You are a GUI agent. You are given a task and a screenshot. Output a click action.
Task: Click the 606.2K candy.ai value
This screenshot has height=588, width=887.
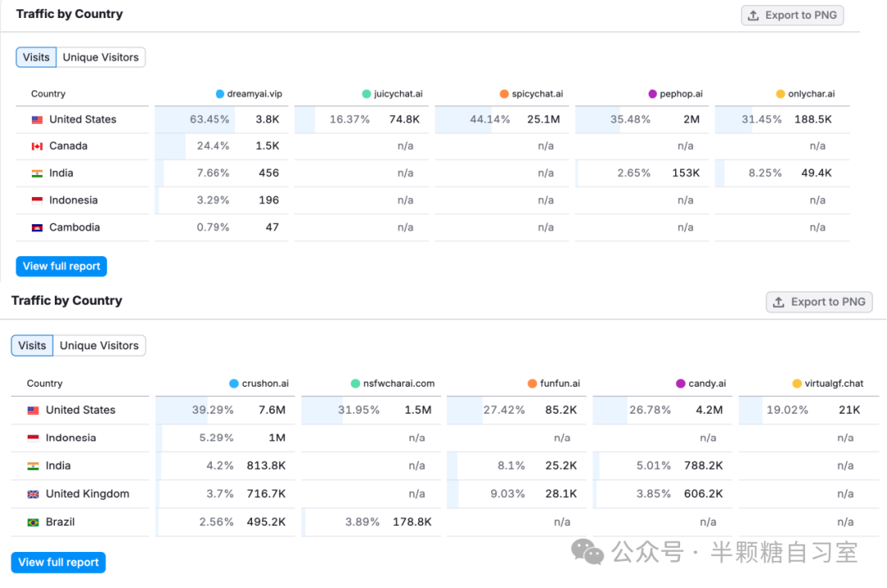tap(703, 494)
